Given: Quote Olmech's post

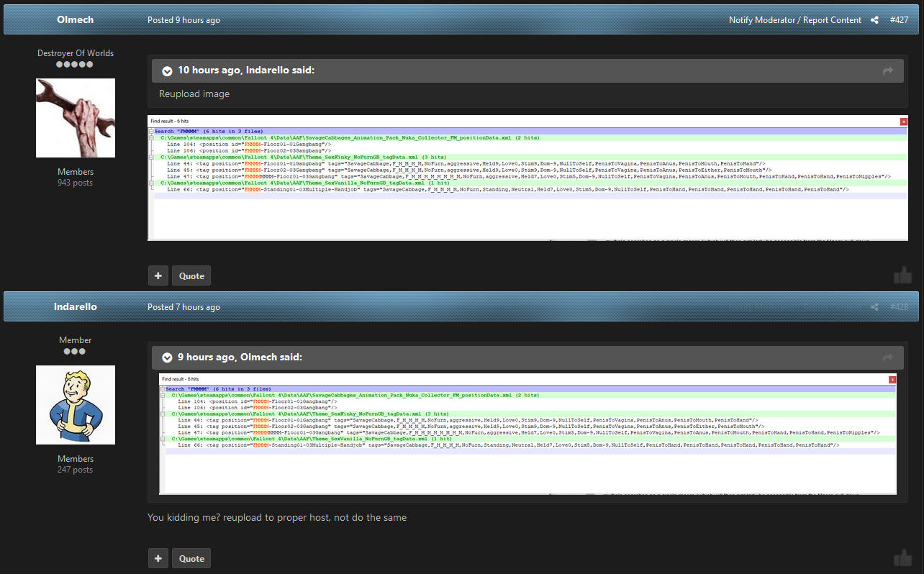Looking at the screenshot, I should pyautogui.click(x=191, y=275).
